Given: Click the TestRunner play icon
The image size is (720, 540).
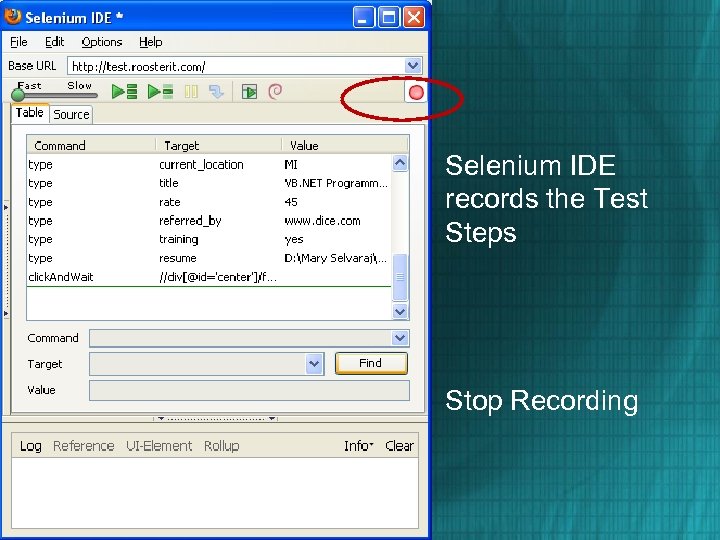Looking at the screenshot, I should pyautogui.click(x=249, y=92).
